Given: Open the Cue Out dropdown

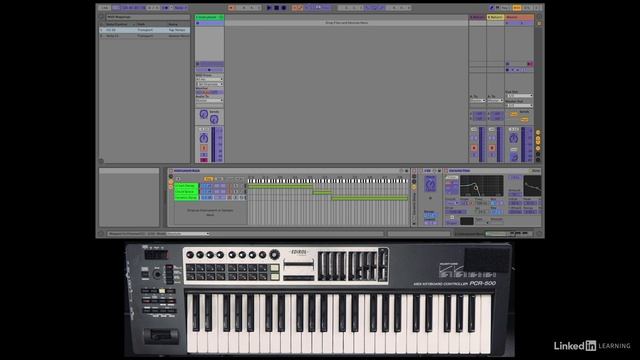Looking at the screenshot, I should pos(519,96).
